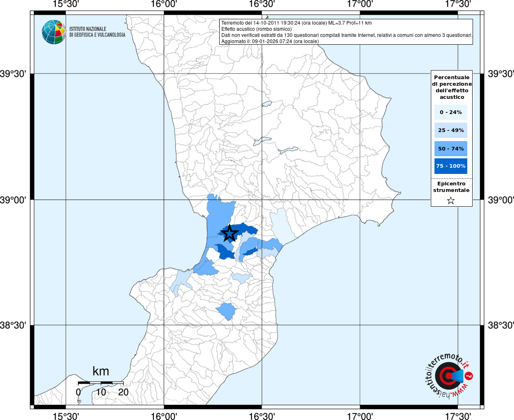This screenshot has height=420, width=514.
Task: Click the top axis label 15°30'
Action: 66,4
